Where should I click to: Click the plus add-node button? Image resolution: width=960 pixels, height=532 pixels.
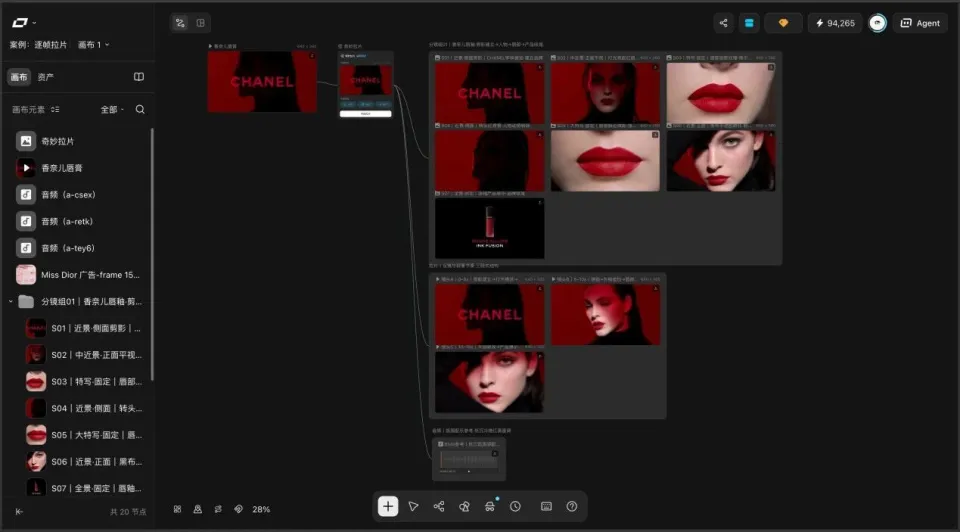(388, 506)
